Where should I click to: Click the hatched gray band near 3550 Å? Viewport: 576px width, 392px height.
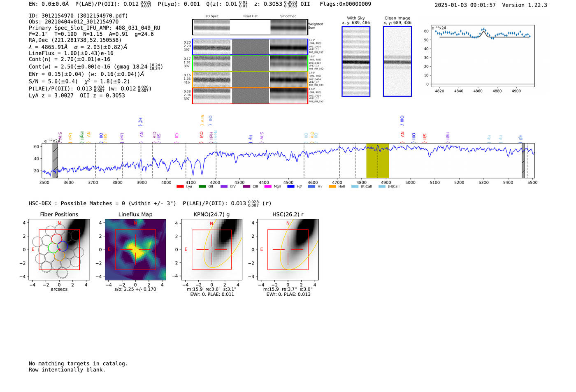[55, 161]
